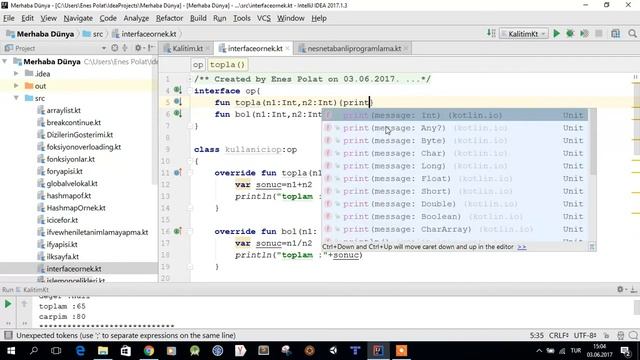Open arraylist.kt in project tree
Screen dimensions: 640x360
point(63,110)
